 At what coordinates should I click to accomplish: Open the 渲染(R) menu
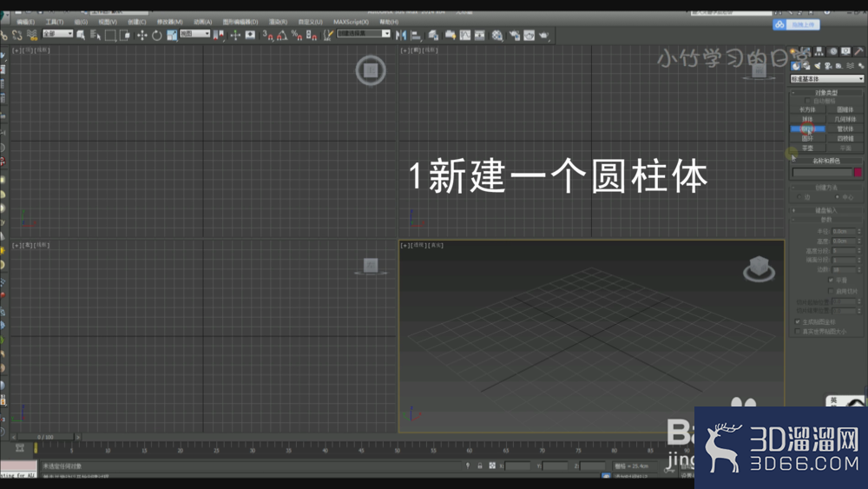tap(278, 23)
